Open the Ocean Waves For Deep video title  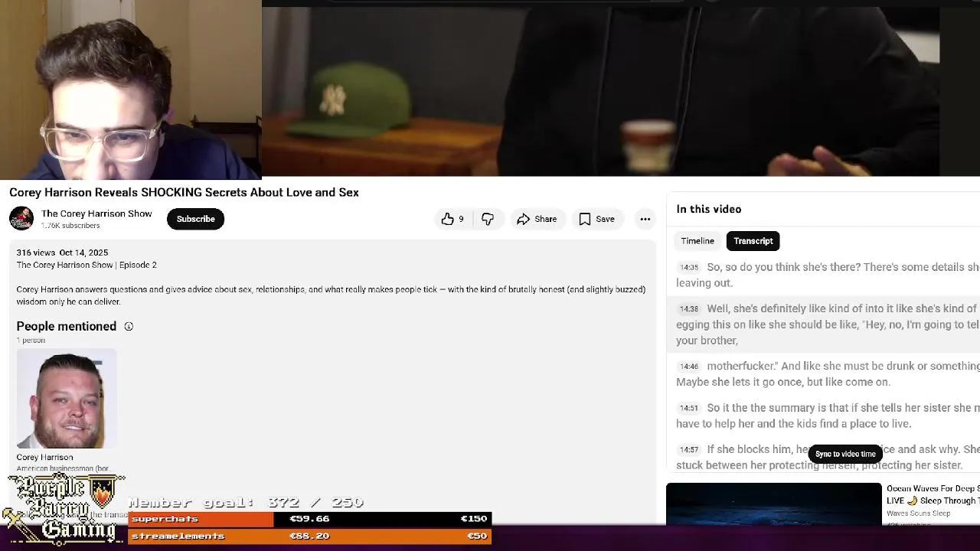pyautogui.click(x=933, y=494)
